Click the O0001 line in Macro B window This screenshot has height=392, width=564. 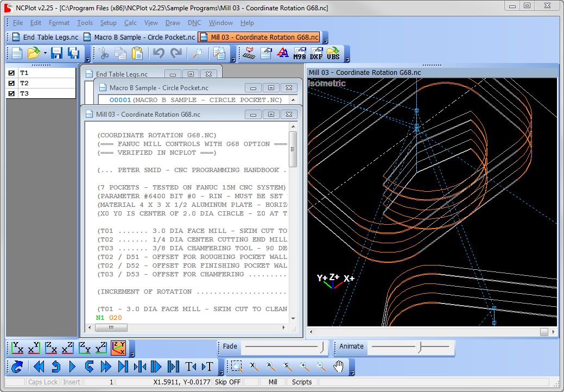click(x=195, y=100)
